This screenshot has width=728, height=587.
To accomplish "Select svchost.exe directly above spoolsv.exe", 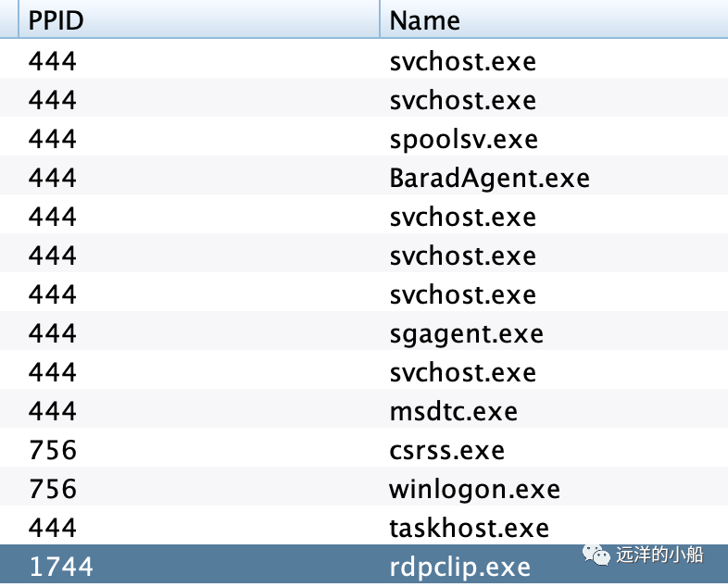I will tap(462, 101).
